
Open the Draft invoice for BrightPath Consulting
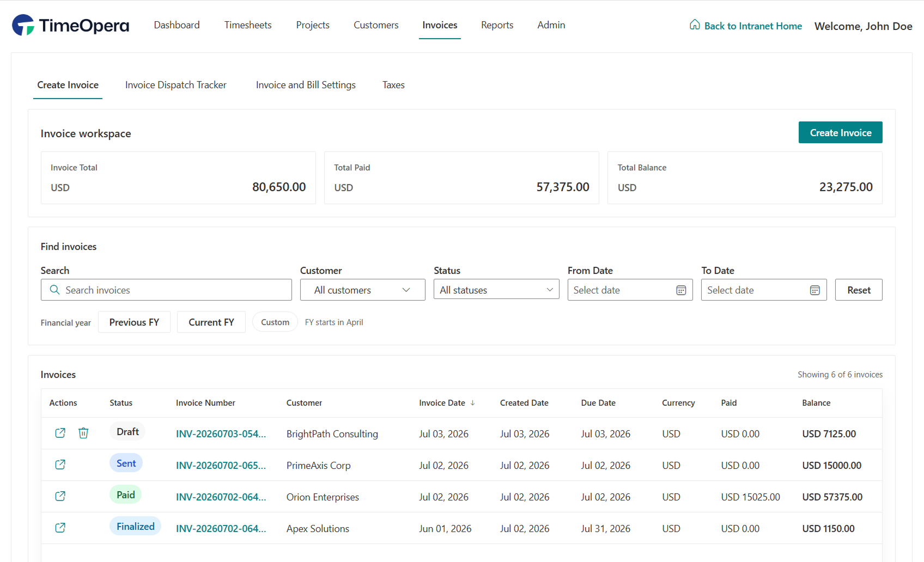coord(60,433)
